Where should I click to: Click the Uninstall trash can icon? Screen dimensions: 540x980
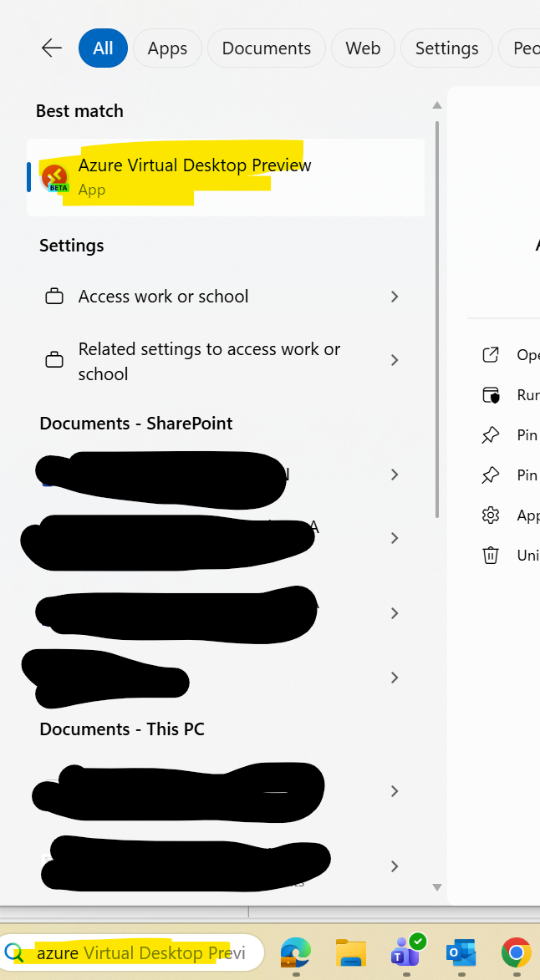click(x=491, y=555)
